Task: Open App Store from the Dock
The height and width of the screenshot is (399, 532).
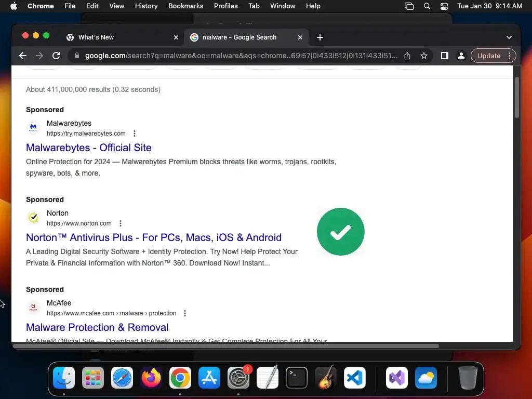Action: click(x=209, y=378)
